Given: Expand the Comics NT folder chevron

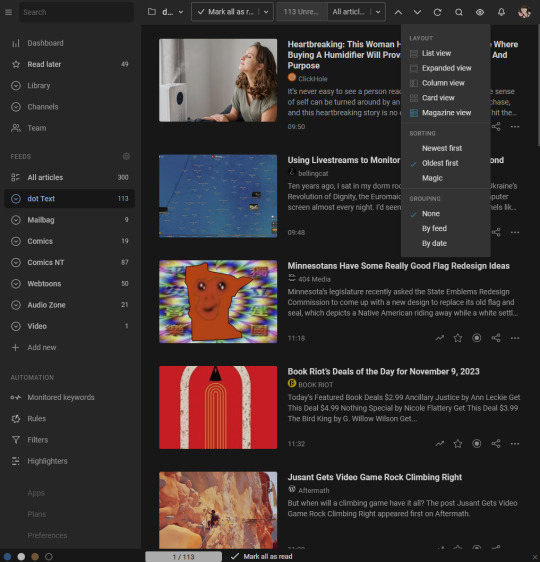Looking at the screenshot, I should pyautogui.click(x=16, y=262).
